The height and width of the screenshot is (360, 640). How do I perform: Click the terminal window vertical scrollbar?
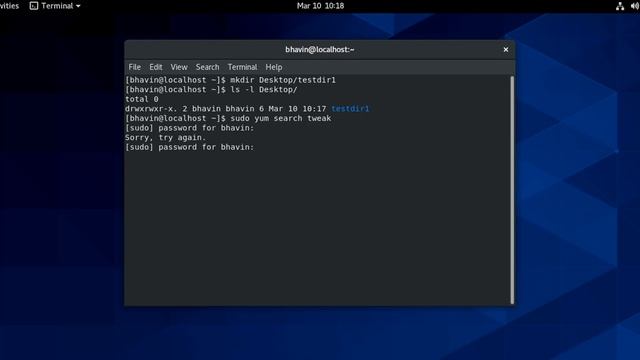click(512, 190)
